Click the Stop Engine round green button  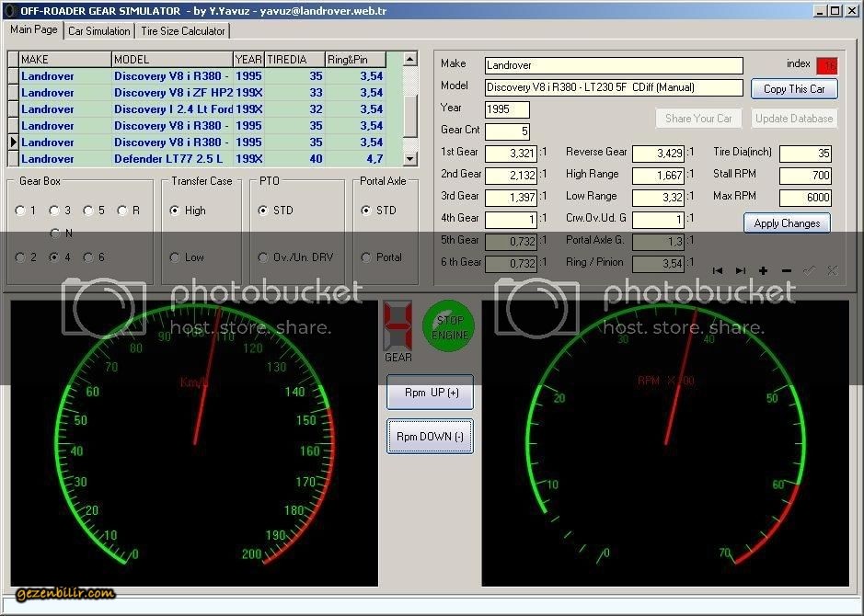446,327
